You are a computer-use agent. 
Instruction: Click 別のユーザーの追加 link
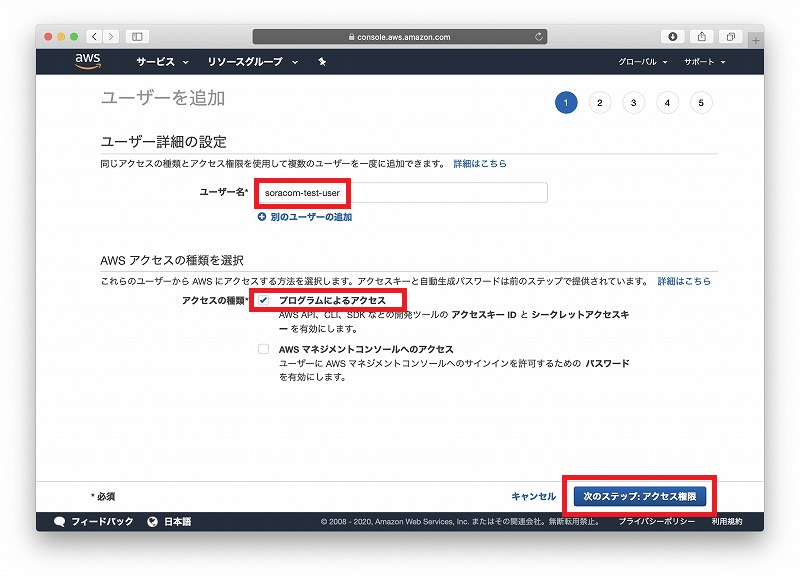pyautogui.click(x=311, y=217)
